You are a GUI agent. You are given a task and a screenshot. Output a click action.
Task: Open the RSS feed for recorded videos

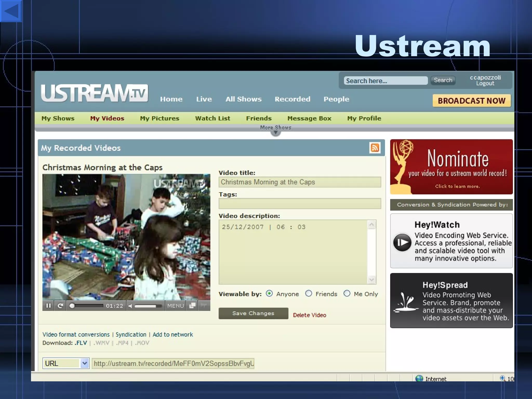click(375, 148)
